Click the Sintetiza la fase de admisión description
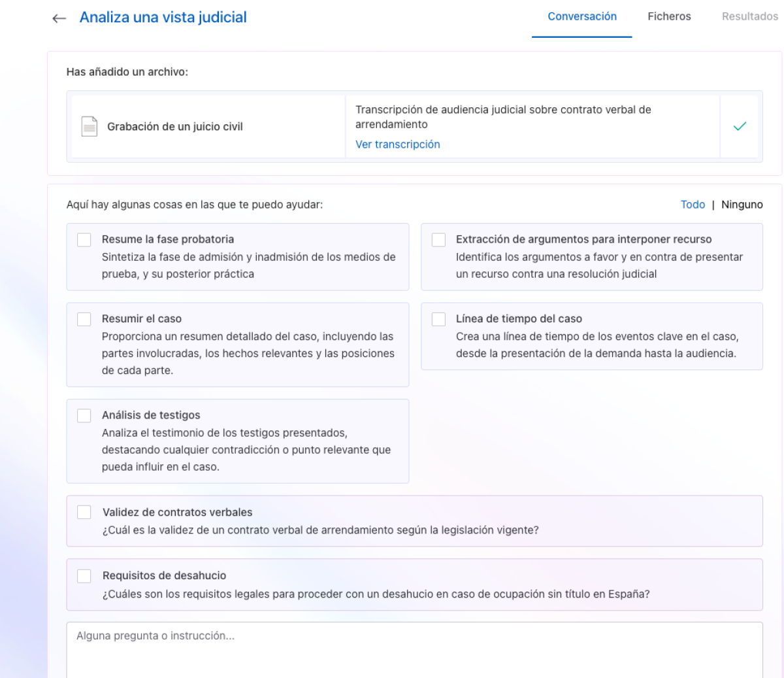The width and height of the screenshot is (784, 678). pos(249,265)
